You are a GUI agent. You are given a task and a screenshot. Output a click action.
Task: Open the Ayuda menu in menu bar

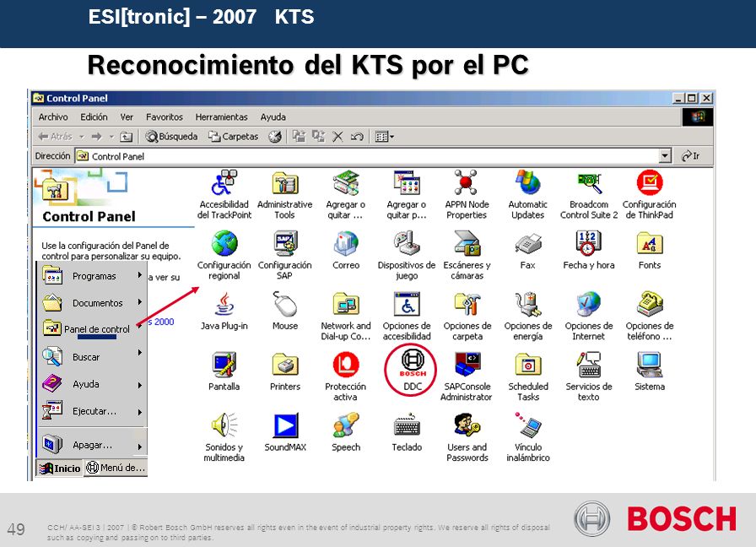pyautogui.click(x=273, y=116)
